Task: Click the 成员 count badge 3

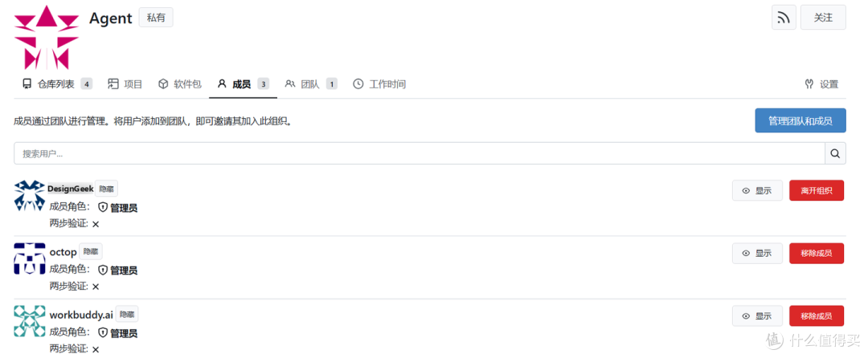Action: 264,84
